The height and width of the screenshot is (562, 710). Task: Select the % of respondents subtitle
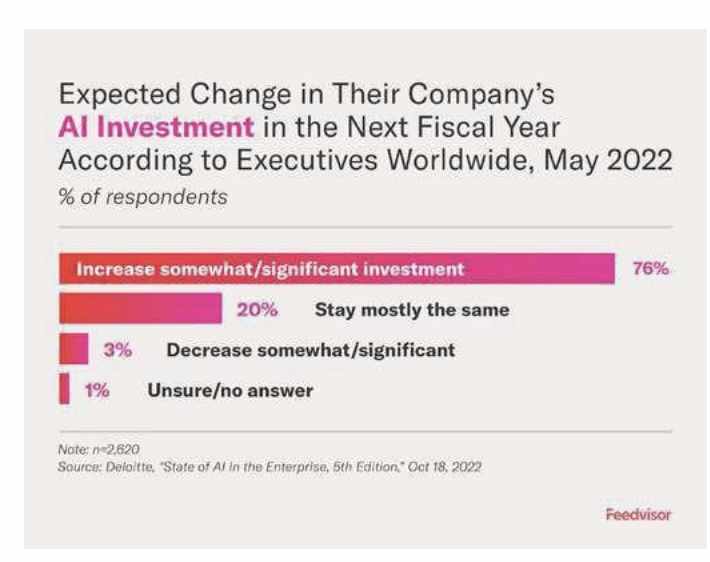(x=143, y=197)
